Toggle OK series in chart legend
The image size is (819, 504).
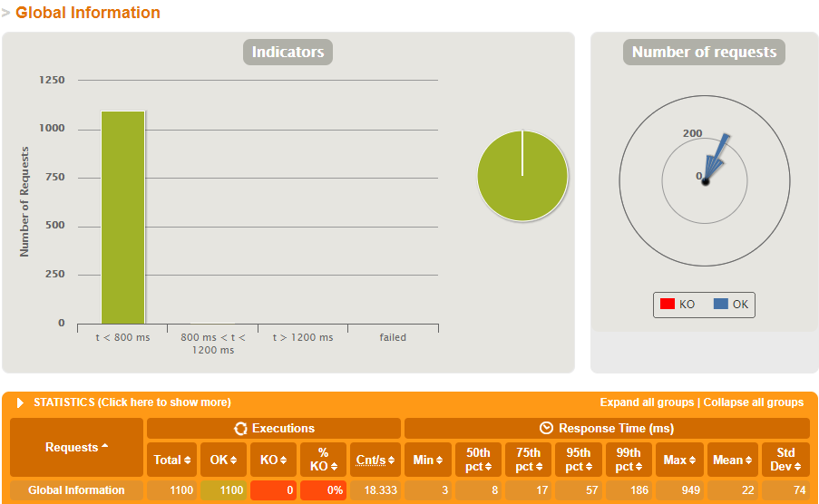click(731, 305)
